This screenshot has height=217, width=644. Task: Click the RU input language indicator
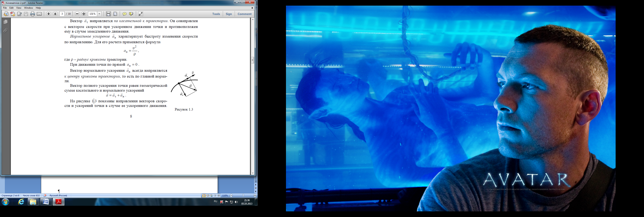216,201
